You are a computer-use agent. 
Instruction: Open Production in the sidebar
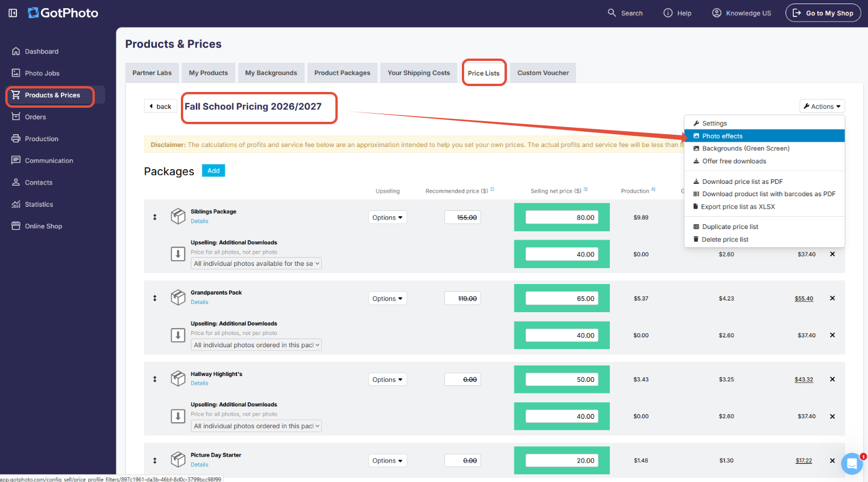pyautogui.click(x=42, y=139)
